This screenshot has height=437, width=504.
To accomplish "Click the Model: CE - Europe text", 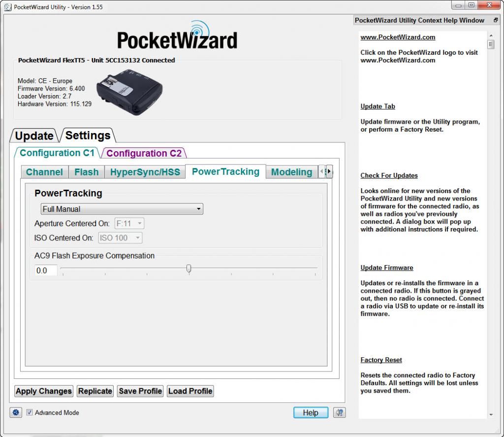I will tap(45, 81).
